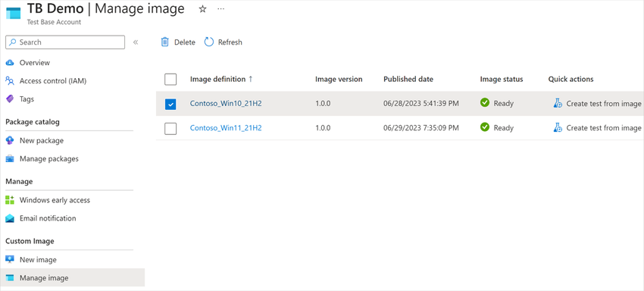This screenshot has width=644, height=291.
Task: Click the Quick actions column header
Action: [571, 80]
